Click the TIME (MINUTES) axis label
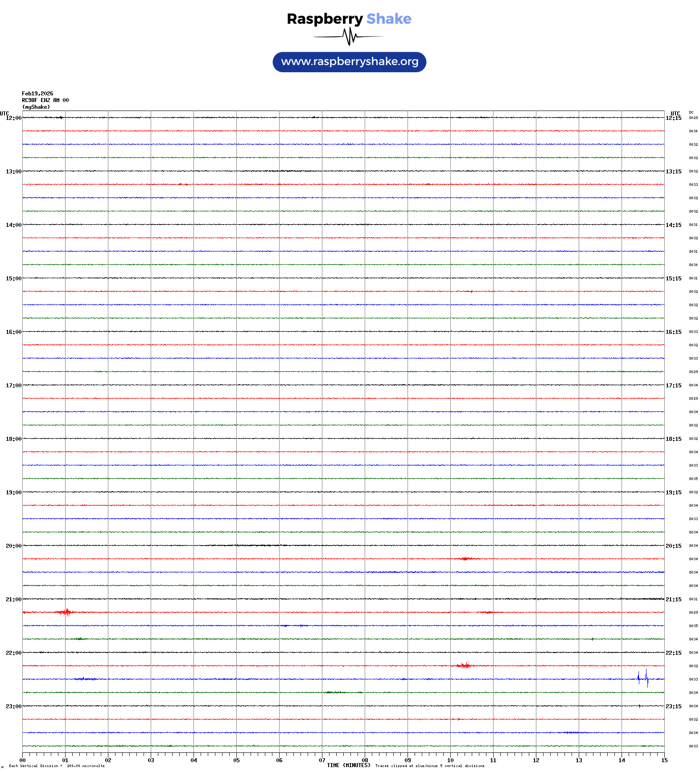The height and width of the screenshot is (772, 700). pyautogui.click(x=348, y=765)
